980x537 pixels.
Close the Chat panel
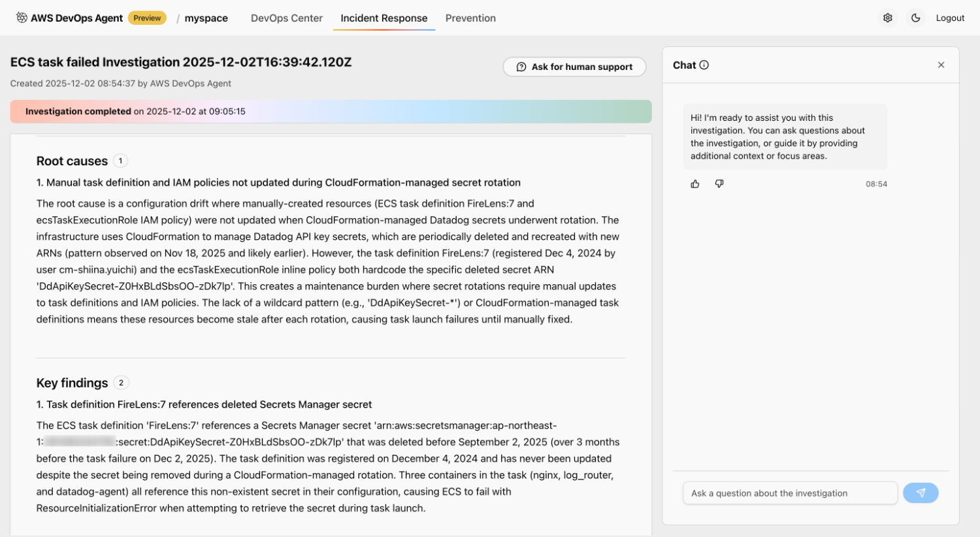[941, 65]
